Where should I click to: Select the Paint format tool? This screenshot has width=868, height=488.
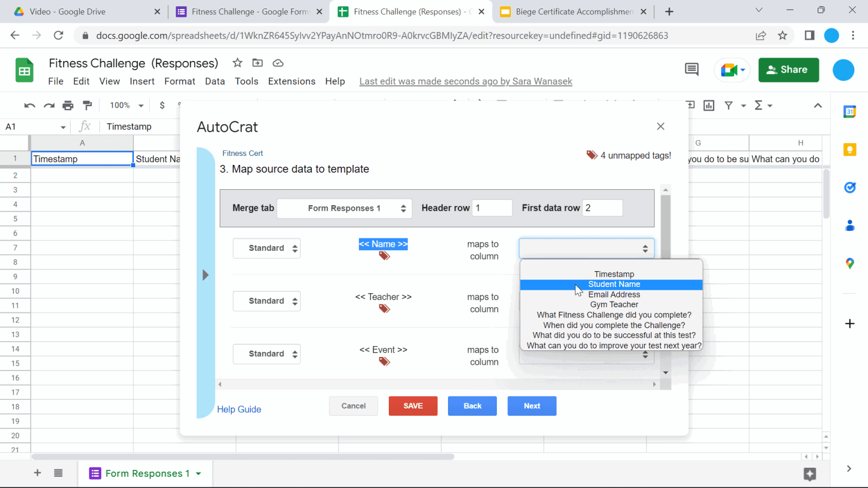click(x=87, y=105)
